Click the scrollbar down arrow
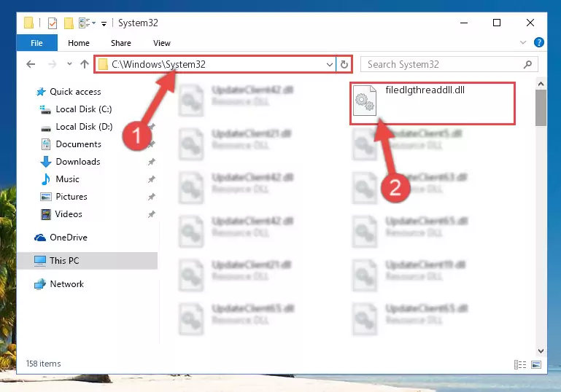The image size is (561, 392). [541, 351]
